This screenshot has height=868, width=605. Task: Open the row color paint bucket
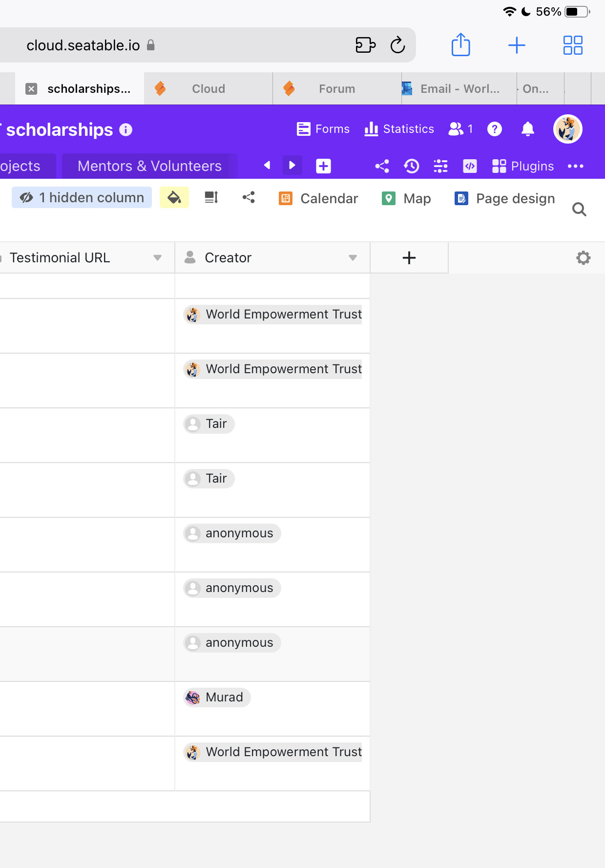click(x=174, y=198)
